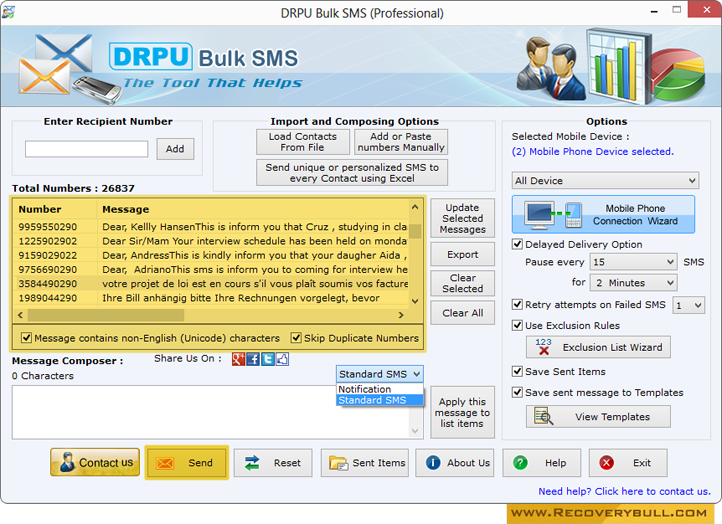Click the Message column header
Image resolution: width=722 pixels, height=524 pixels.
click(x=253, y=209)
